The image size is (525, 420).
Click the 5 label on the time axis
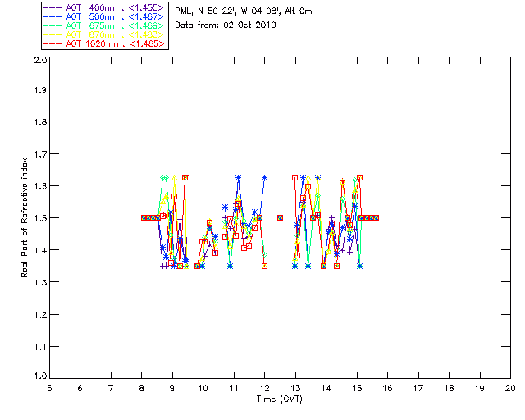(x=49, y=388)
